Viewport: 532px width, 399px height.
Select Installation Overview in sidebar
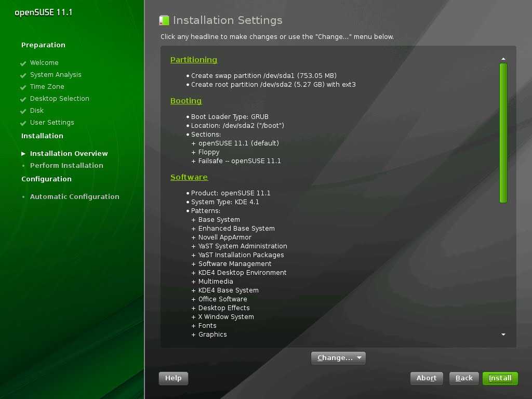click(x=69, y=153)
